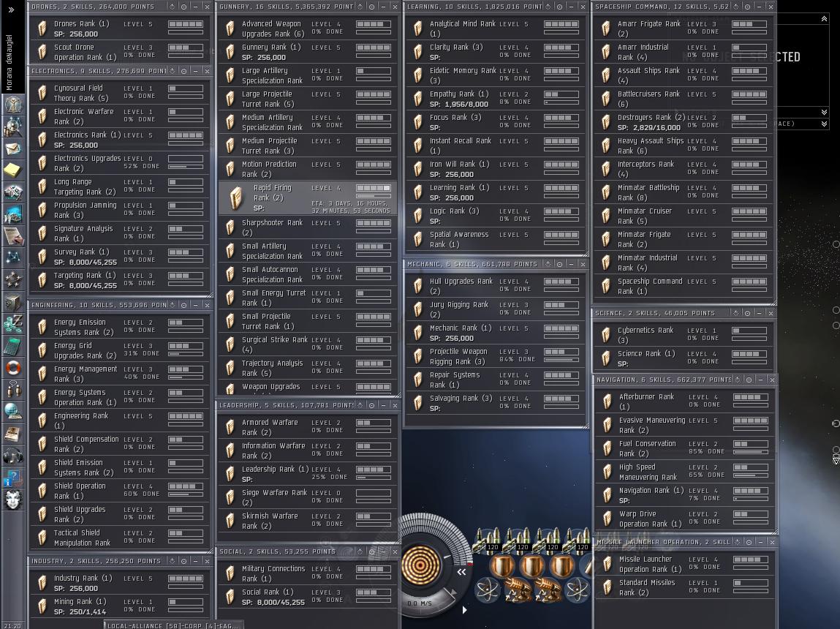Click circle icon in Engineering window header
Image resolution: width=840 pixels, height=629 pixels.
pos(183,305)
